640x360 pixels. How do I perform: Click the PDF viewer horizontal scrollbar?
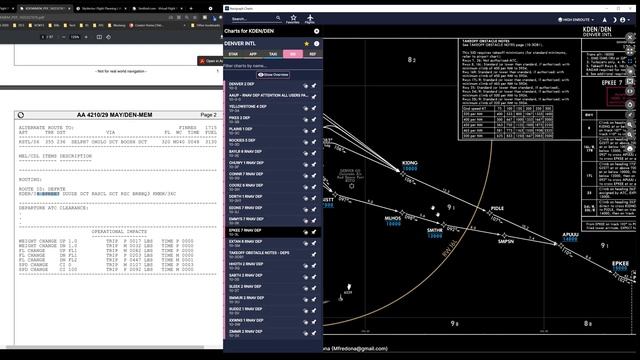pos(104,347)
